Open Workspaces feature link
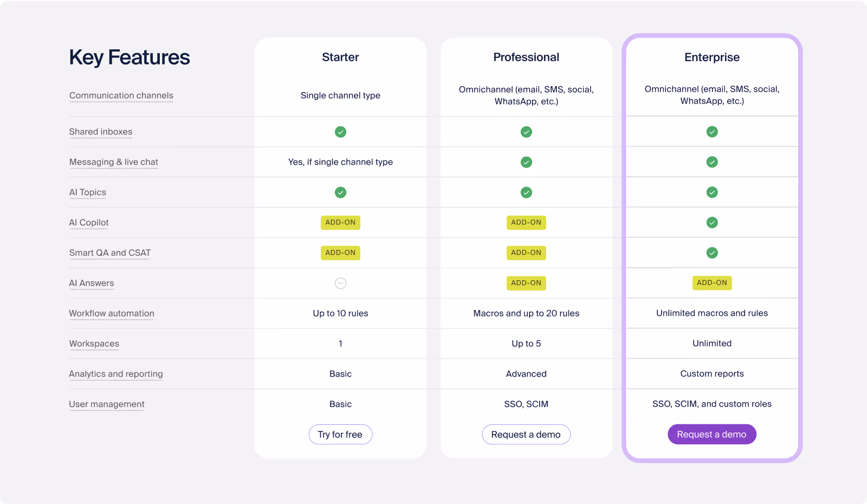Screen dimensions: 867x504 [94, 344]
